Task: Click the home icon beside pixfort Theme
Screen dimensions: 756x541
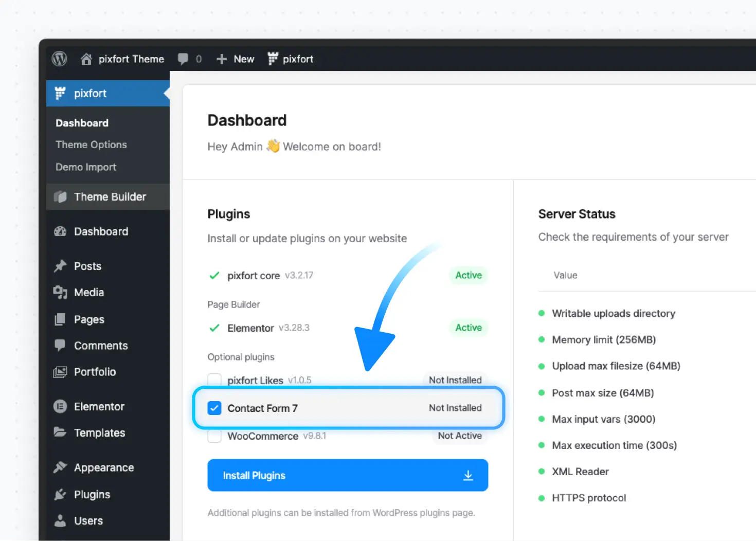Action: point(86,59)
